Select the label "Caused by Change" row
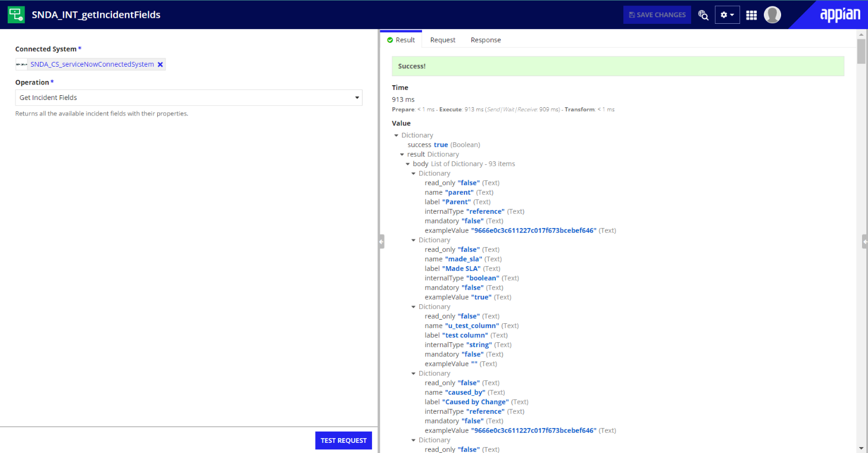Screen dimensions: 868x453 pyautogui.click(x=476, y=402)
